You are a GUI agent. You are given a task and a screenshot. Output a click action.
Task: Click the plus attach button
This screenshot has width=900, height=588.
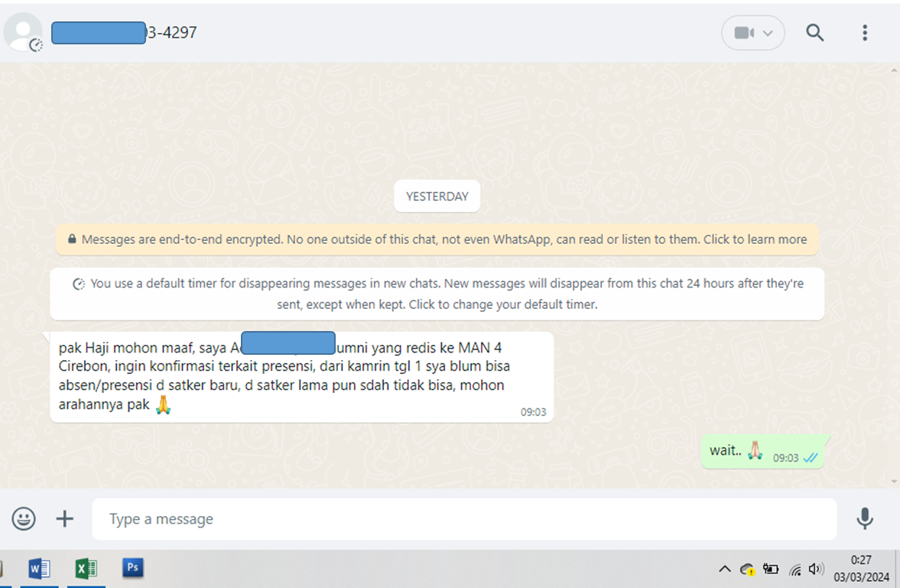pos(65,519)
